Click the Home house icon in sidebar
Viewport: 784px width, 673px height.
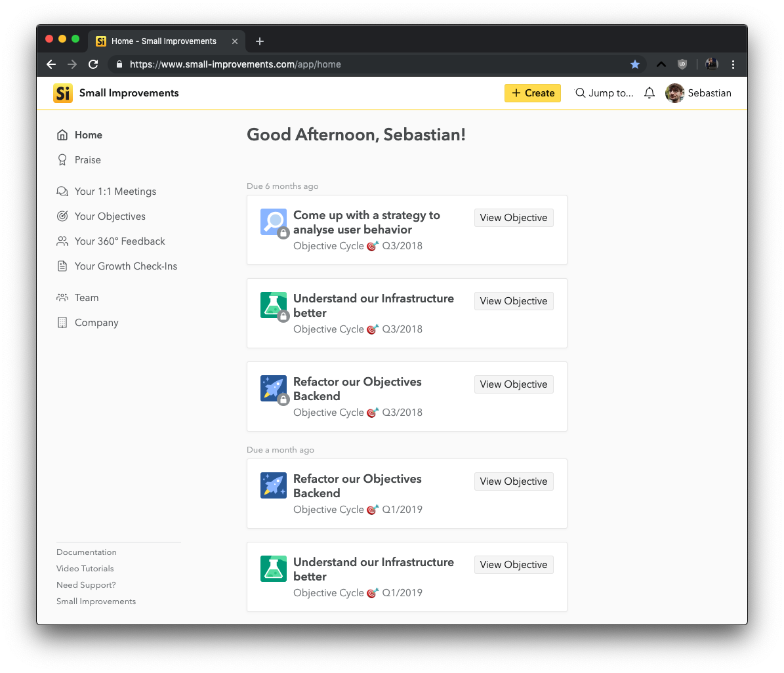[62, 135]
